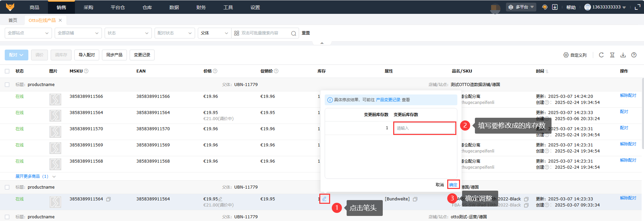Open the 产品变更记录 link in the popup

pyautogui.click(x=388, y=100)
